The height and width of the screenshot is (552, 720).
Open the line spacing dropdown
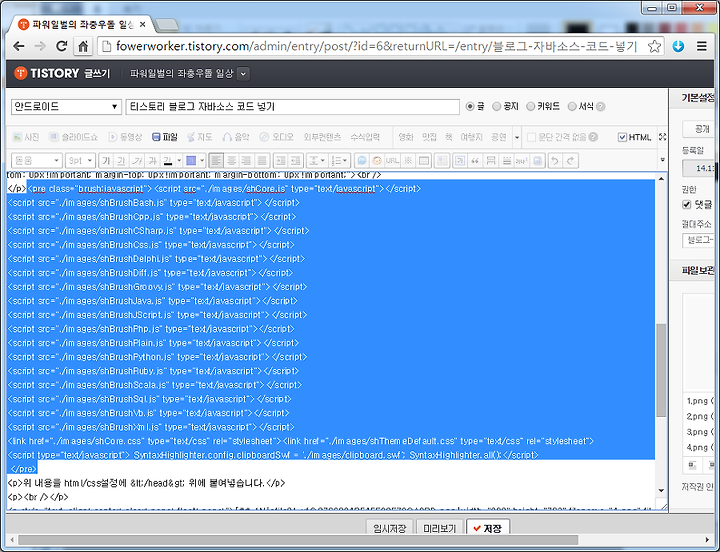point(317,161)
